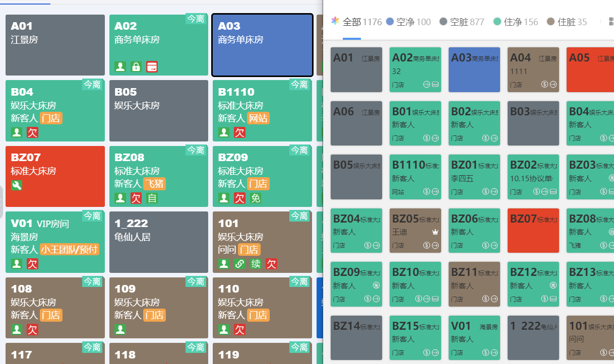Image resolution: width=614 pixels, height=364 pixels.
Task: Click the arrow-out icon on right-panel BZ15 tile
Action: point(435,353)
